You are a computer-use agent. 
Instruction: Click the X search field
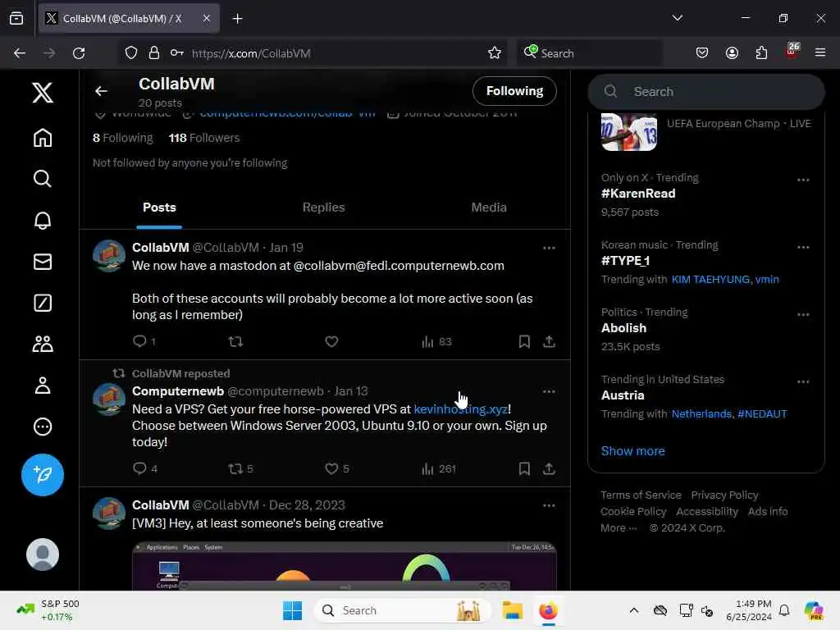pos(706,92)
